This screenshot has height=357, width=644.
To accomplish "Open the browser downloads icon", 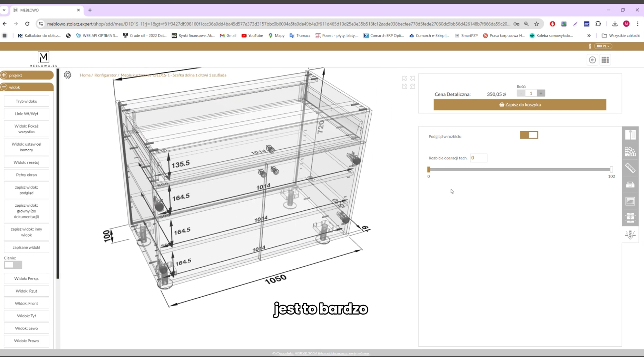I will [615, 24].
